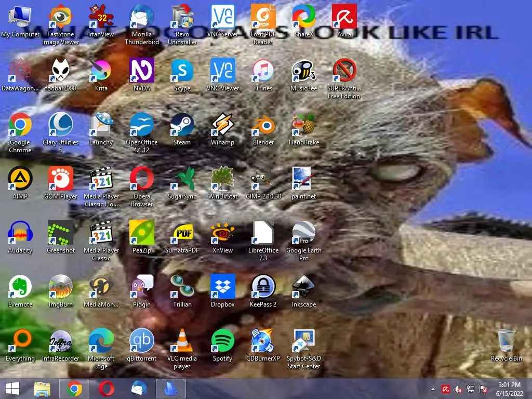Click the iTunes desktop shortcut
The height and width of the screenshot is (399, 532).
point(263,75)
